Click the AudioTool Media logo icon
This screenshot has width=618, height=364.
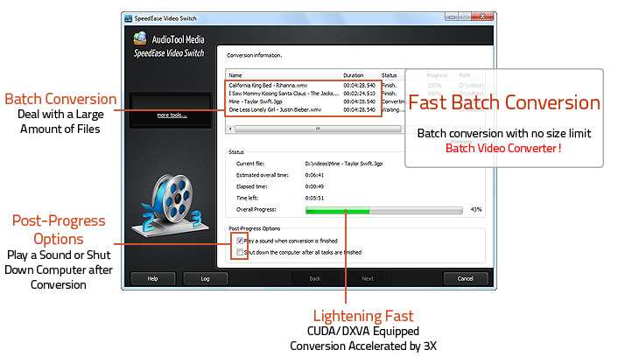(x=140, y=38)
